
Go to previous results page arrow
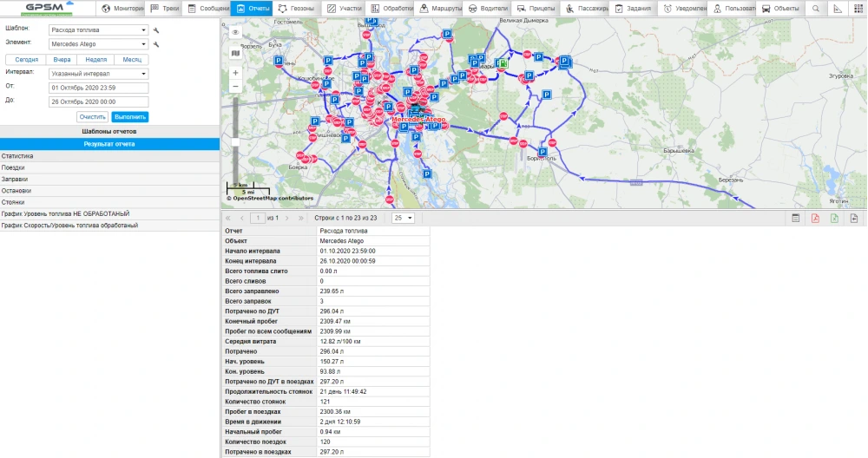[x=242, y=218]
